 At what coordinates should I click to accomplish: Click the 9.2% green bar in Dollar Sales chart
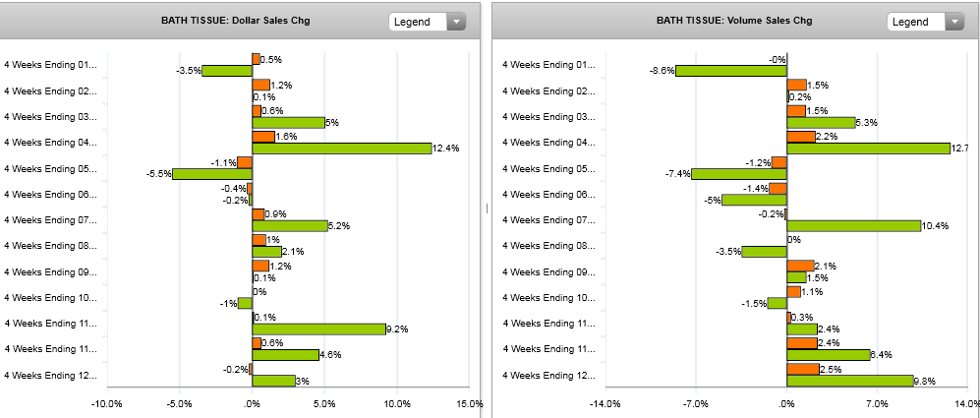tap(318, 328)
